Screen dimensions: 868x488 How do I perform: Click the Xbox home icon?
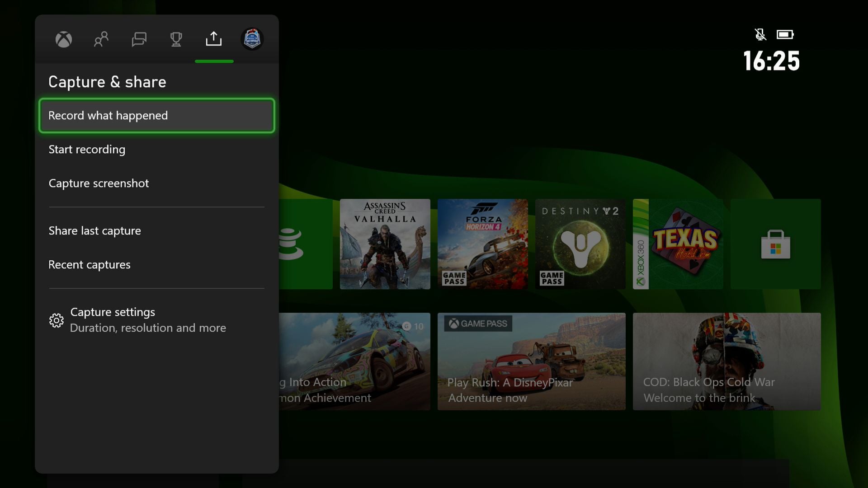coord(64,39)
